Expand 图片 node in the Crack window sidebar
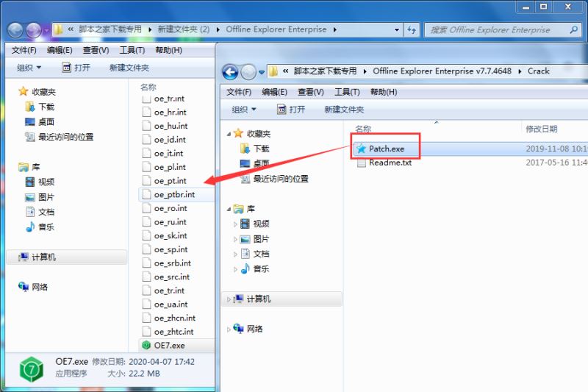This screenshot has height=392, width=588. [x=235, y=239]
